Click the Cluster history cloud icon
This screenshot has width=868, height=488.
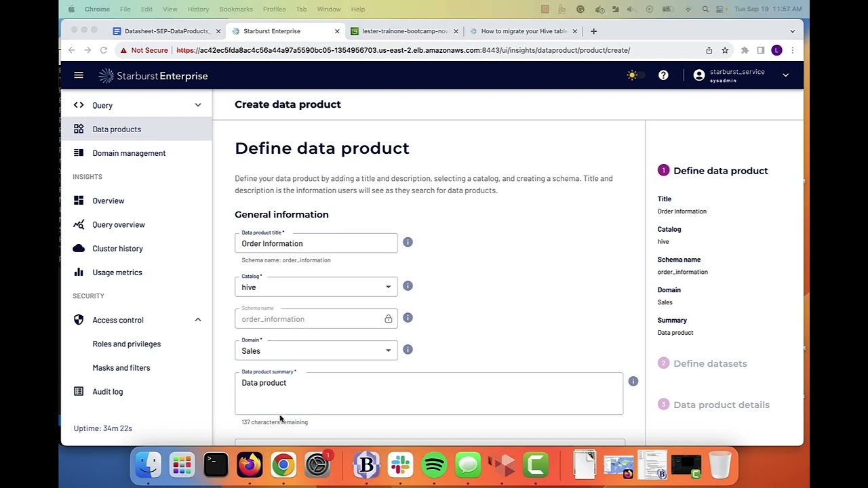click(x=79, y=248)
